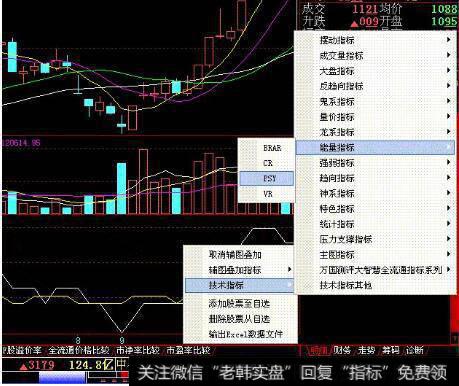The width and height of the screenshot is (459, 386).
Task: Expand the 量价指标 submenu arrow
Action: tap(449, 117)
